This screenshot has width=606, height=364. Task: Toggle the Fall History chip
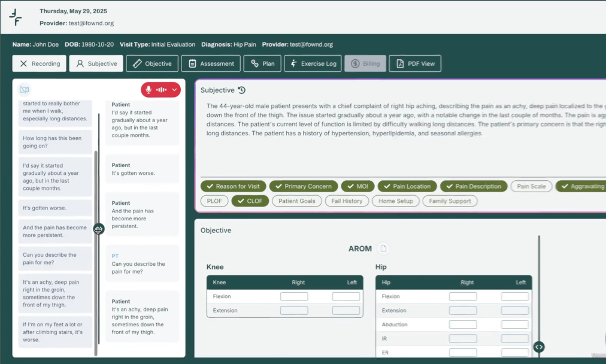point(347,201)
